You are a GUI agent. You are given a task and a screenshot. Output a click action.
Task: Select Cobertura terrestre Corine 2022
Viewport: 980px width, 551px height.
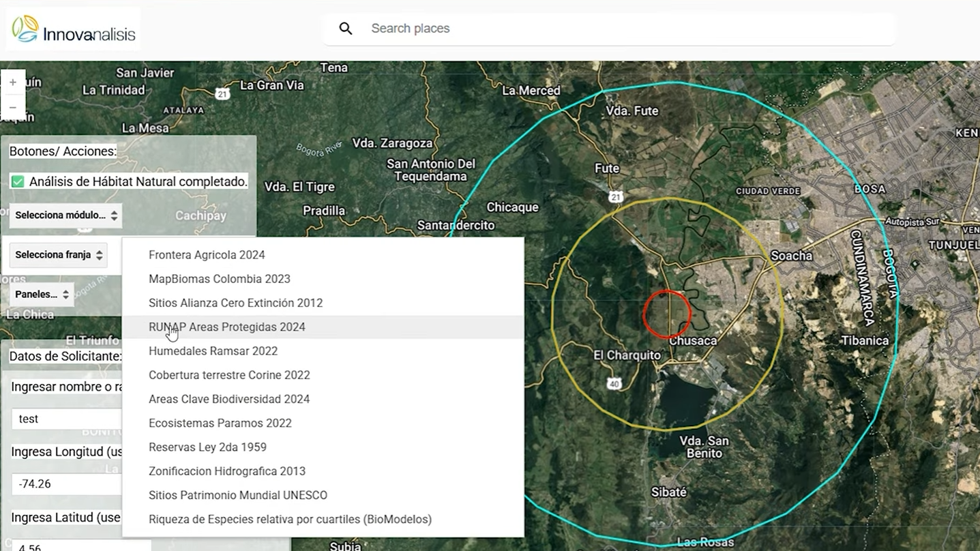pyautogui.click(x=323, y=375)
